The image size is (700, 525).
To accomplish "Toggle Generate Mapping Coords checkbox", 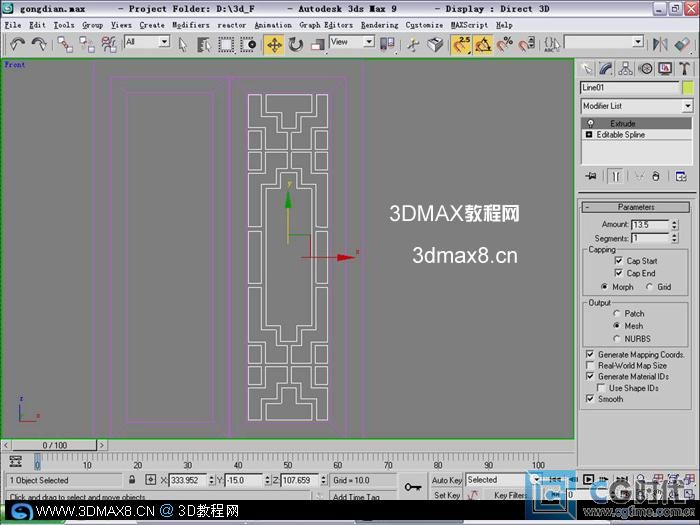I will tap(590, 354).
